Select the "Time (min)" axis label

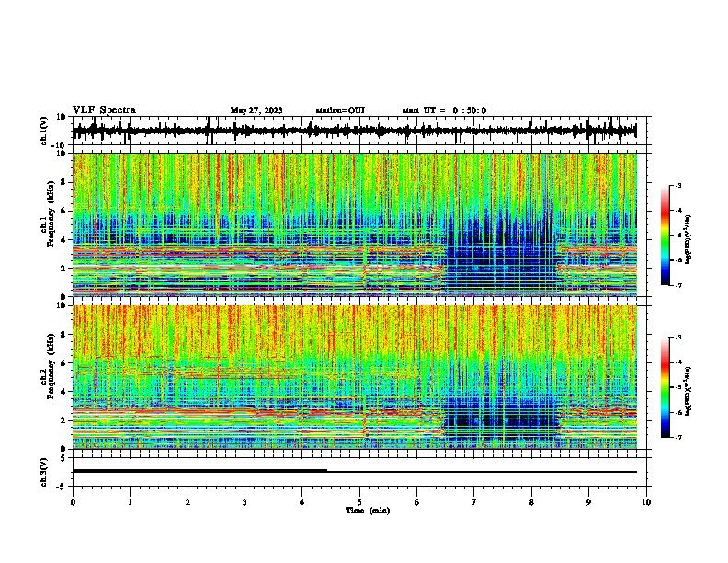click(368, 511)
